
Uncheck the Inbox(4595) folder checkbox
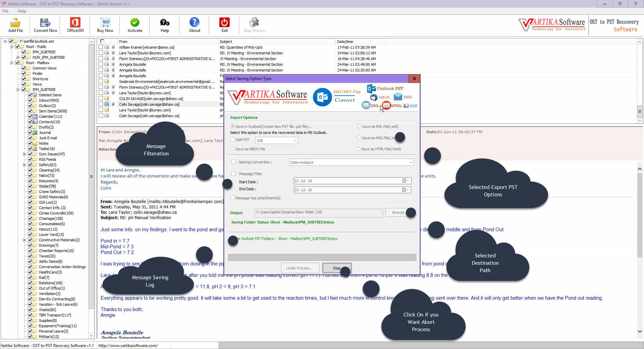pyautogui.click(x=30, y=100)
